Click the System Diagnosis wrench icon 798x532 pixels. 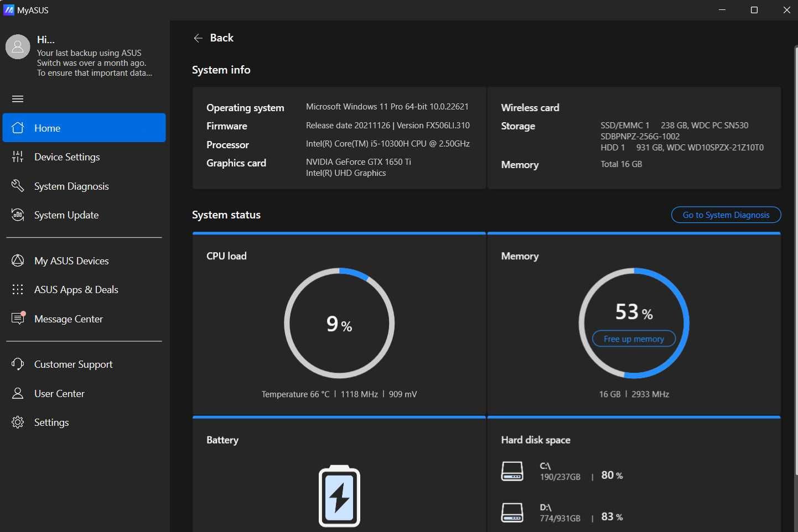[x=18, y=186]
